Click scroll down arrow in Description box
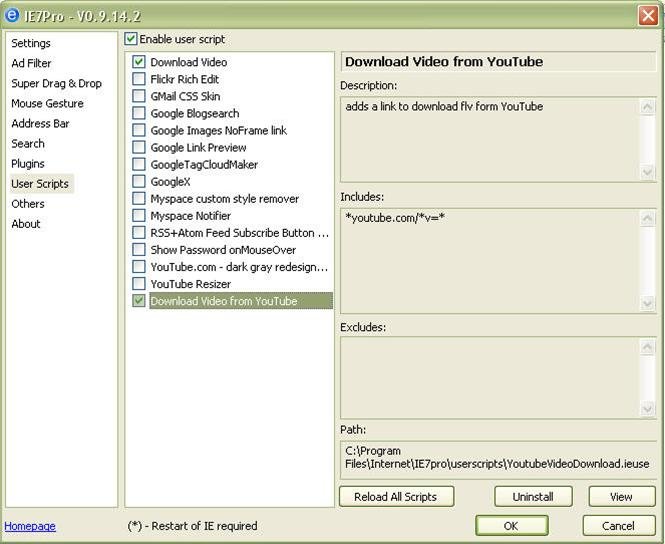Image resolution: width=665 pixels, height=544 pixels. [x=647, y=172]
